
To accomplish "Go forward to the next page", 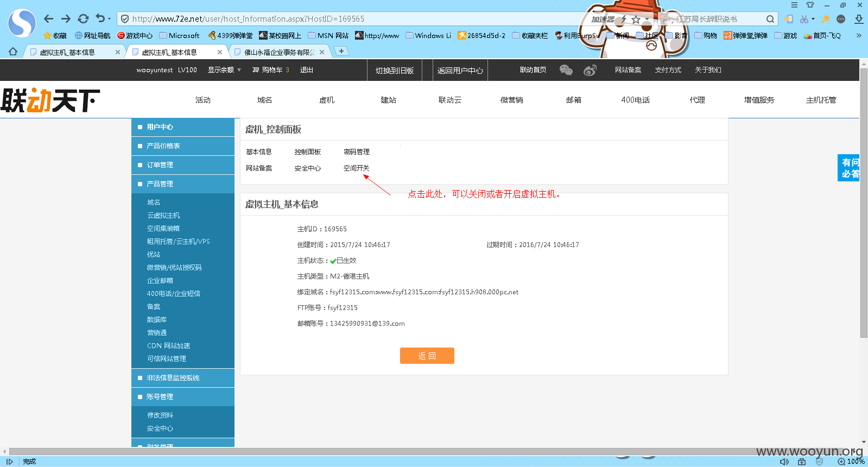I will click(66, 19).
